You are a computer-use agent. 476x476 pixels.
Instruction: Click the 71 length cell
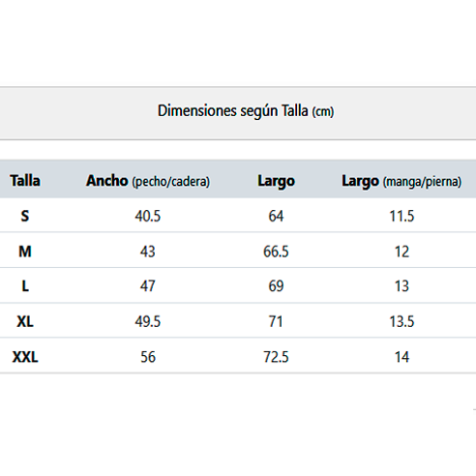pos(276,321)
